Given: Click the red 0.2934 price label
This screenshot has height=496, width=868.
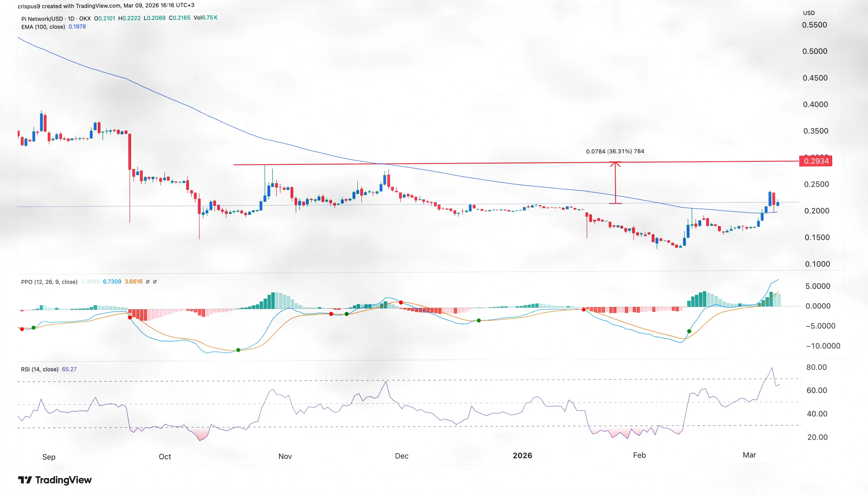Looking at the screenshot, I should [816, 161].
